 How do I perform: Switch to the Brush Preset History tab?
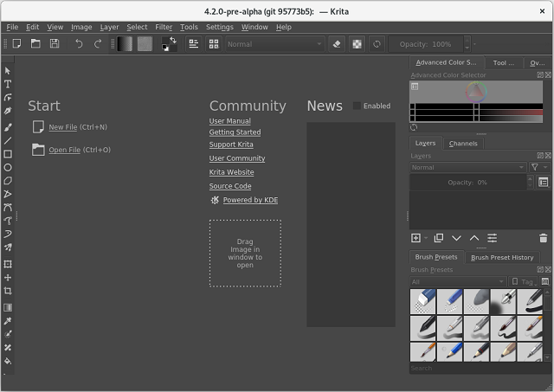pyautogui.click(x=502, y=258)
